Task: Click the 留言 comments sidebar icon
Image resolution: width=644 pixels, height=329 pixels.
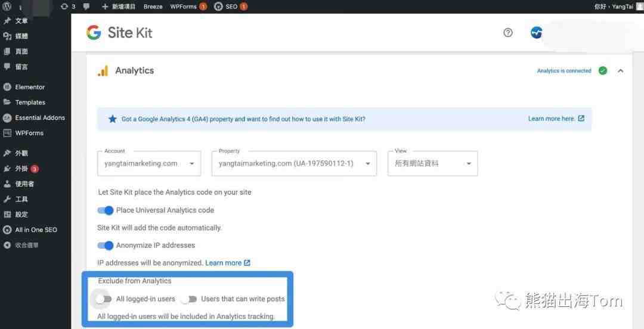Action: coord(7,67)
